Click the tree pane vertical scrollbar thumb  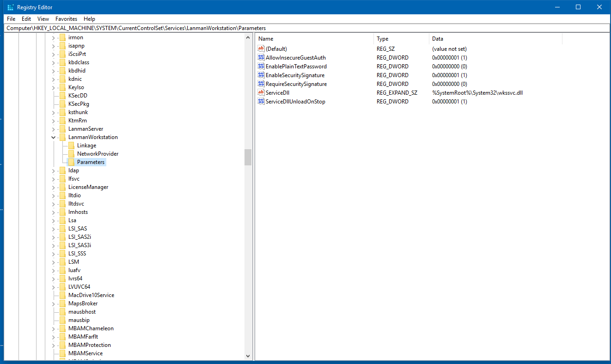pos(248,157)
